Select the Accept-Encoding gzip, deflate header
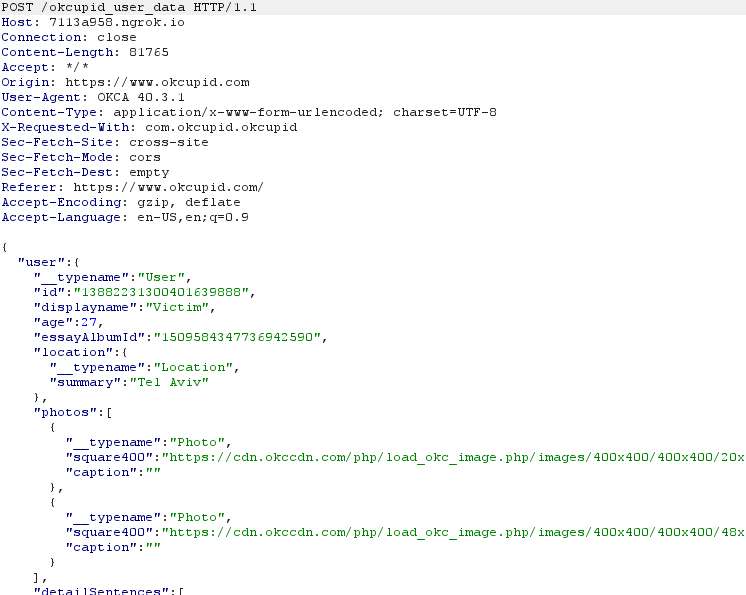746x595 pixels. tap(112, 202)
